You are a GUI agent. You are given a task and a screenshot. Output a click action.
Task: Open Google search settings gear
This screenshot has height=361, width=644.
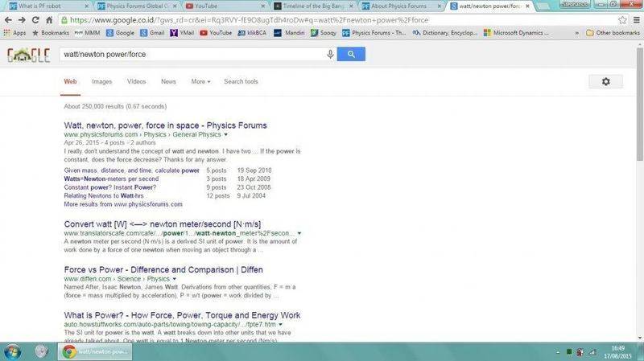click(606, 82)
